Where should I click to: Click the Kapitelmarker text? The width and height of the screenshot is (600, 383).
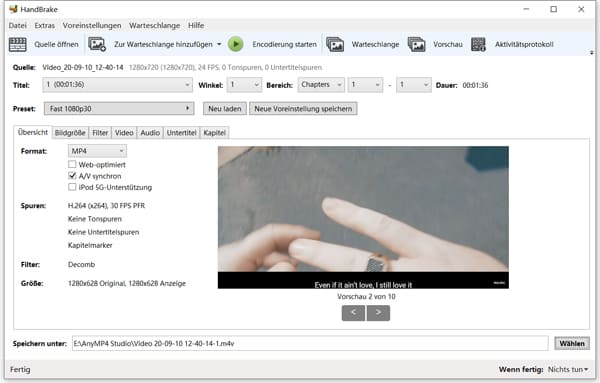[90, 245]
